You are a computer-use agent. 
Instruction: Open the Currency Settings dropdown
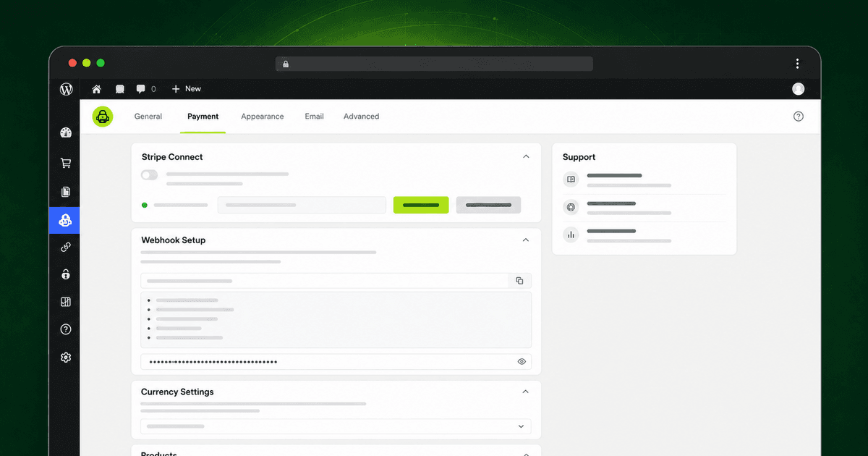point(336,426)
